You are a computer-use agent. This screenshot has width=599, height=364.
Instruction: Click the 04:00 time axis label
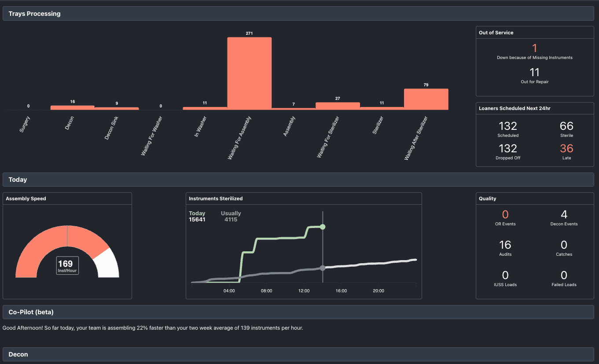coord(229,291)
